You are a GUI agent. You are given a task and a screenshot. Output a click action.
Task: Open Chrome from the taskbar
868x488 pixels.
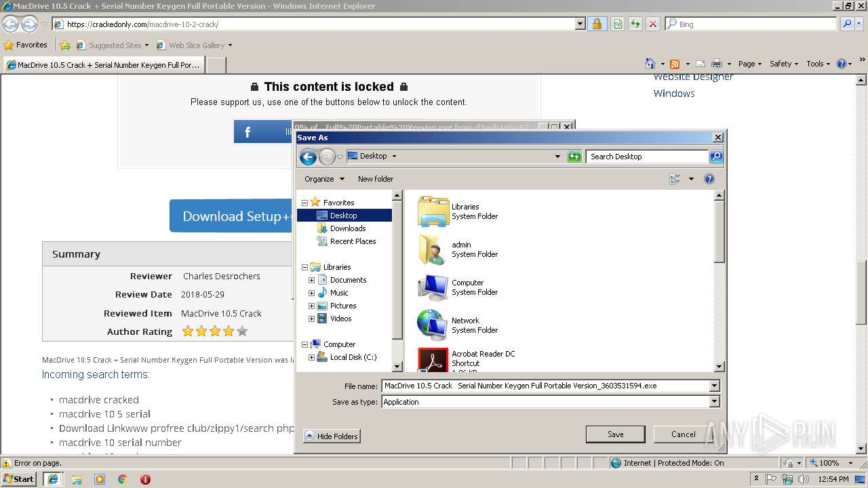(x=122, y=479)
